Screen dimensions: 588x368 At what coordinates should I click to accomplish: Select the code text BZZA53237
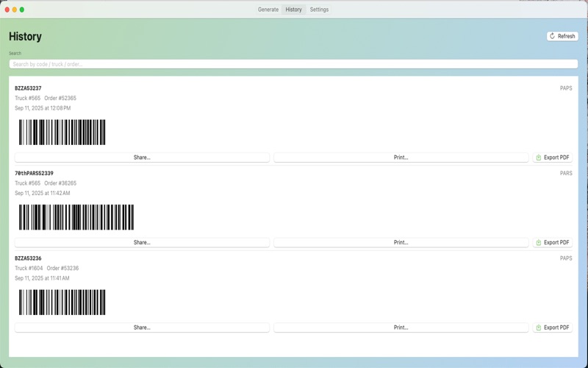click(28, 88)
